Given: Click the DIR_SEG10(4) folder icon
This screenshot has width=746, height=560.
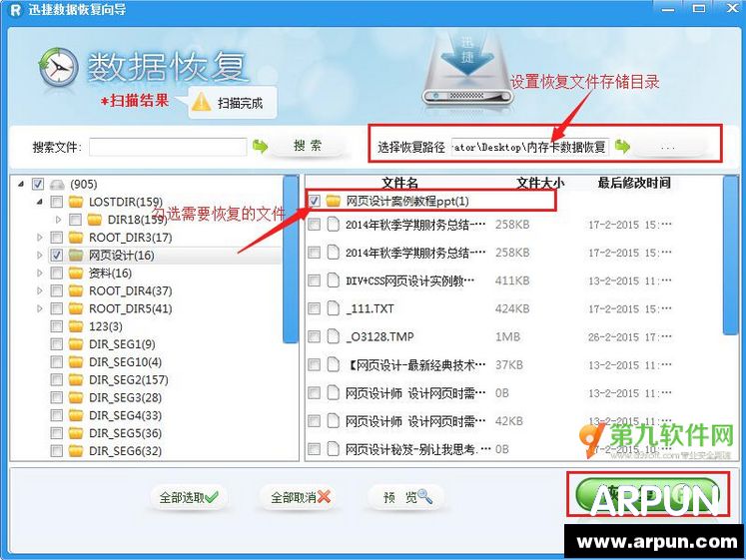Looking at the screenshot, I should tap(76, 362).
